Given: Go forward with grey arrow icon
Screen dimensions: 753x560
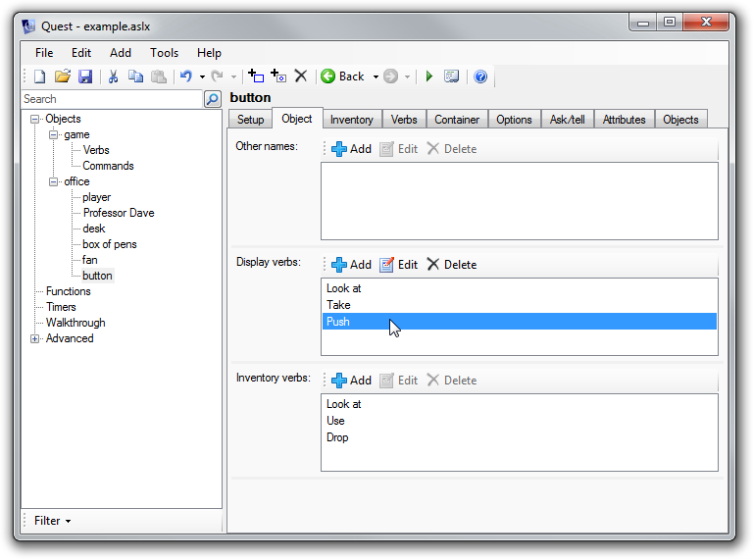Looking at the screenshot, I should [391, 76].
